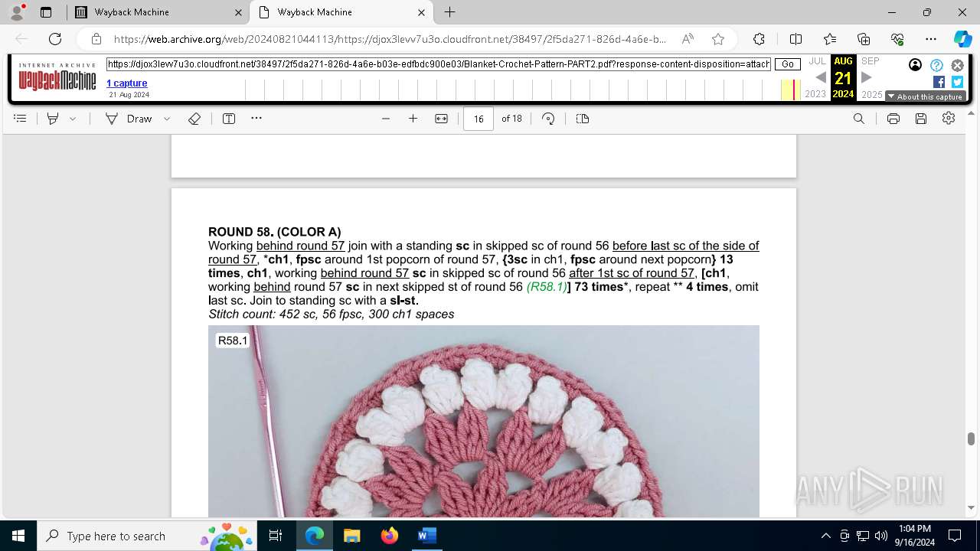Open the Windows Start menu
This screenshot has height=551, width=980.
pyautogui.click(x=18, y=536)
